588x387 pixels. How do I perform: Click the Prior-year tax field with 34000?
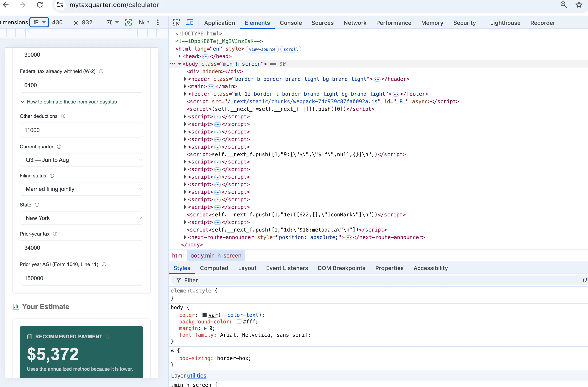[x=81, y=248]
